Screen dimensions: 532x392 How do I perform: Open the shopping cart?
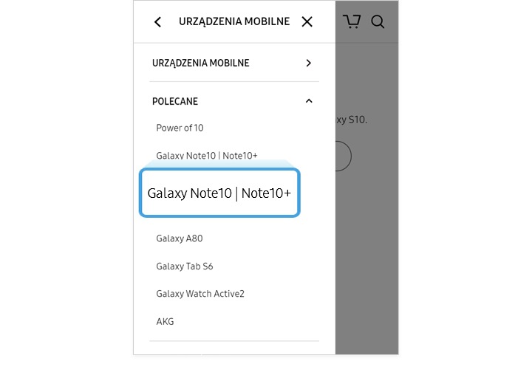click(352, 21)
